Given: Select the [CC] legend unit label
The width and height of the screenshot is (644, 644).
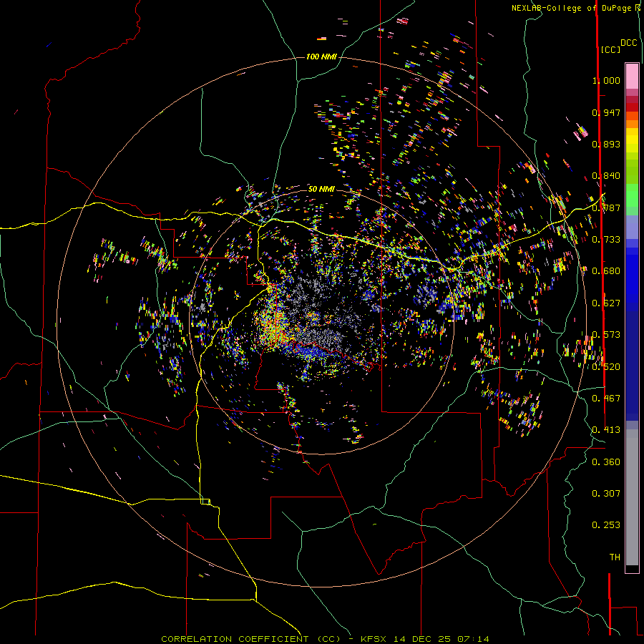Looking at the screenshot, I should pos(610,49).
